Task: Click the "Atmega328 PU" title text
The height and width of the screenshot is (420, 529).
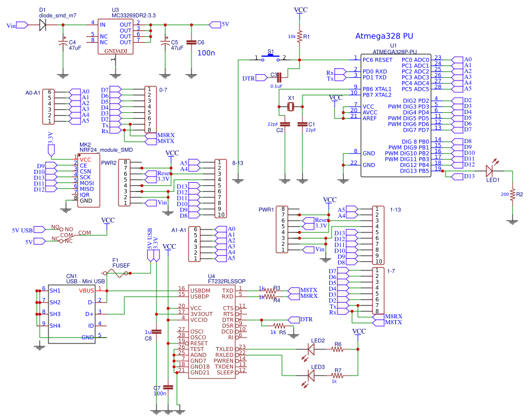Action: pyautogui.click(x=384, y=36)
